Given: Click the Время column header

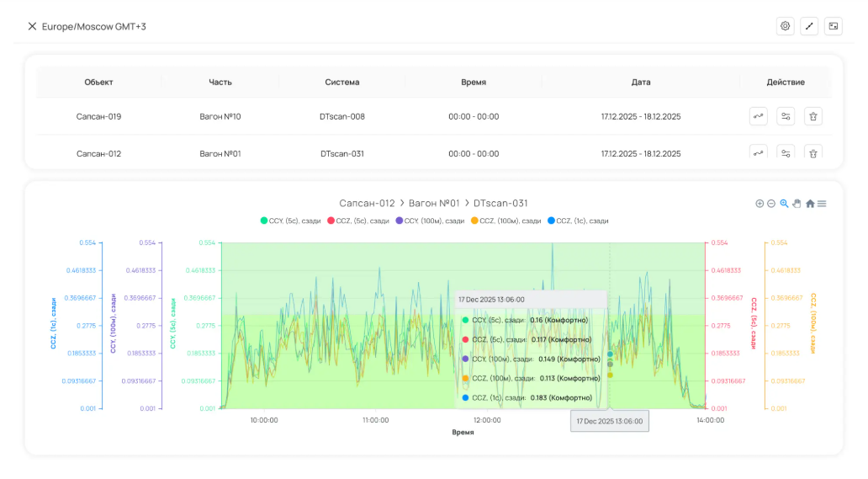Looking at the screenshot, I should pyautogui.click(x=474, y=82).
